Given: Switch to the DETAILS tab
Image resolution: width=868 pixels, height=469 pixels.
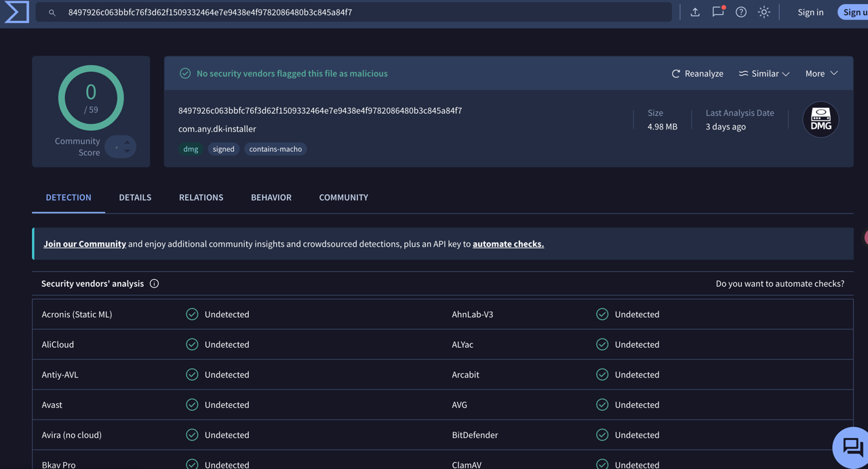Looking at the screenshot, I should click(x=135, y=197).
